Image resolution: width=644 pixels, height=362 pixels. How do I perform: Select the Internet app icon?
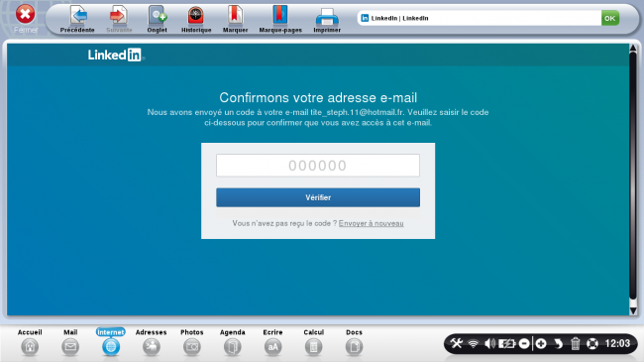(x=111, y=342)
